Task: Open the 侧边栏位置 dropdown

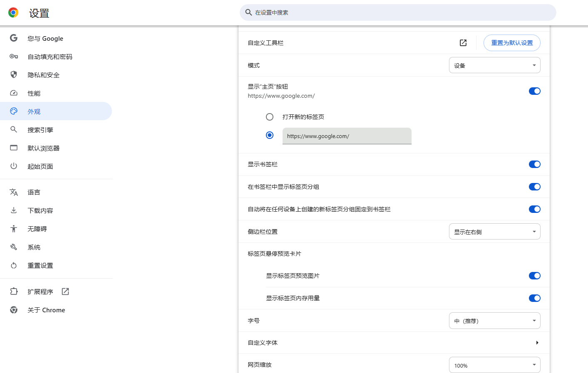Action: (x=494, y=232)
